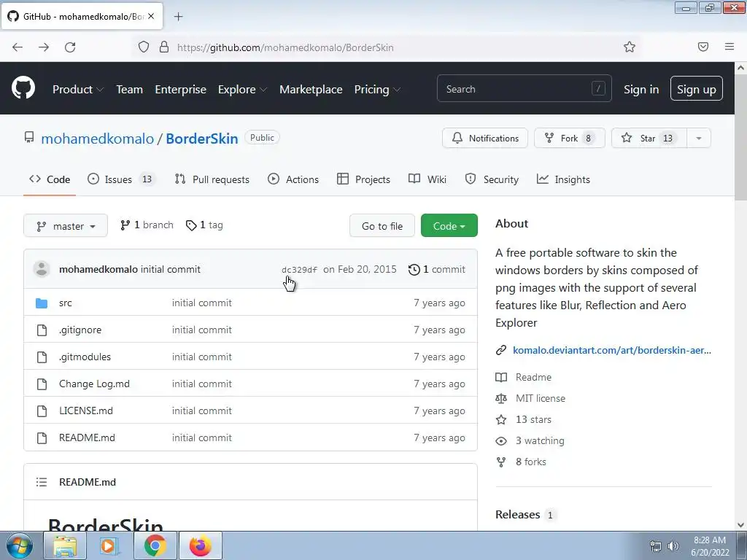Click the shield tracking protection icon

[144, 47]
